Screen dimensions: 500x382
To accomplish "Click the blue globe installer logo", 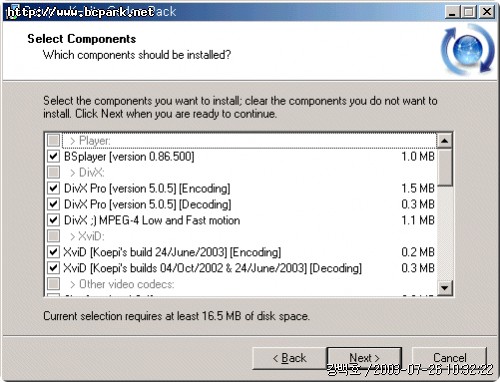I will (468, 50).
